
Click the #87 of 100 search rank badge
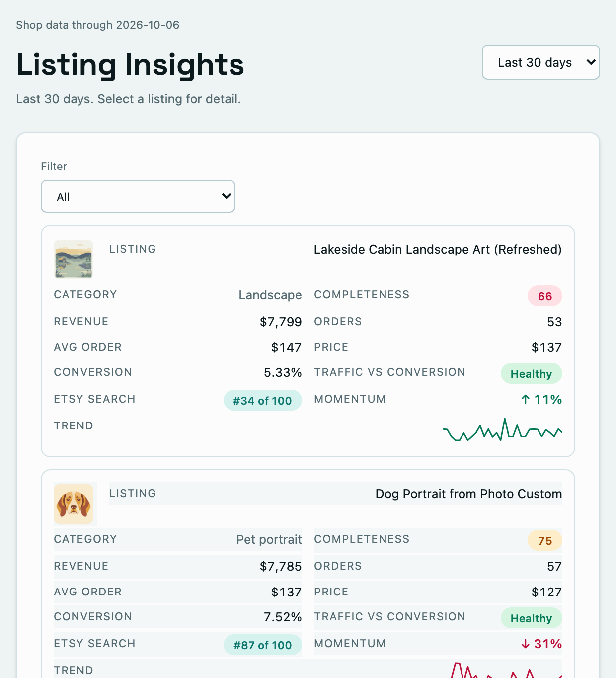click(x=262, y=645)
